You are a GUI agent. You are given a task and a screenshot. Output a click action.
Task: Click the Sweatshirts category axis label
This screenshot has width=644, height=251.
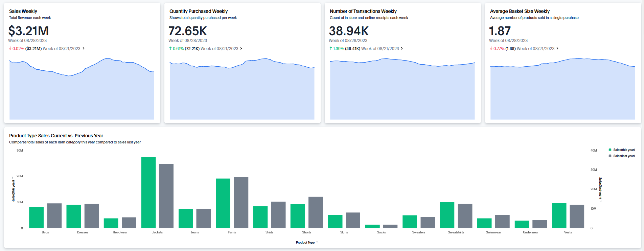click(x=456, y=232)
